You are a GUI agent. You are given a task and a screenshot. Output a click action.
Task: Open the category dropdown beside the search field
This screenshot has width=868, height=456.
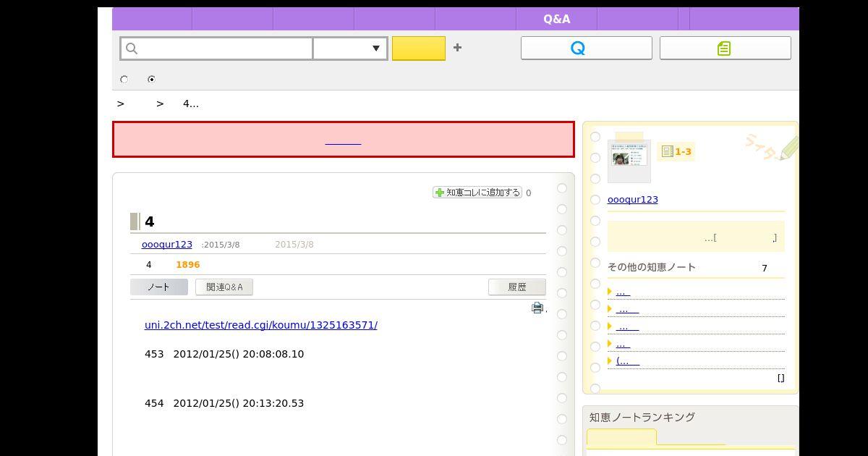click(x=351, y=48)
